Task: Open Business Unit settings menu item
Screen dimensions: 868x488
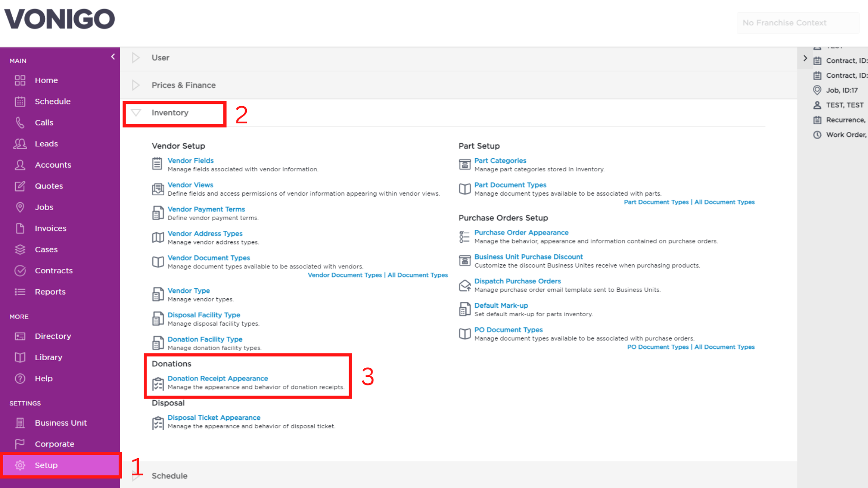Action: point(61,423)
